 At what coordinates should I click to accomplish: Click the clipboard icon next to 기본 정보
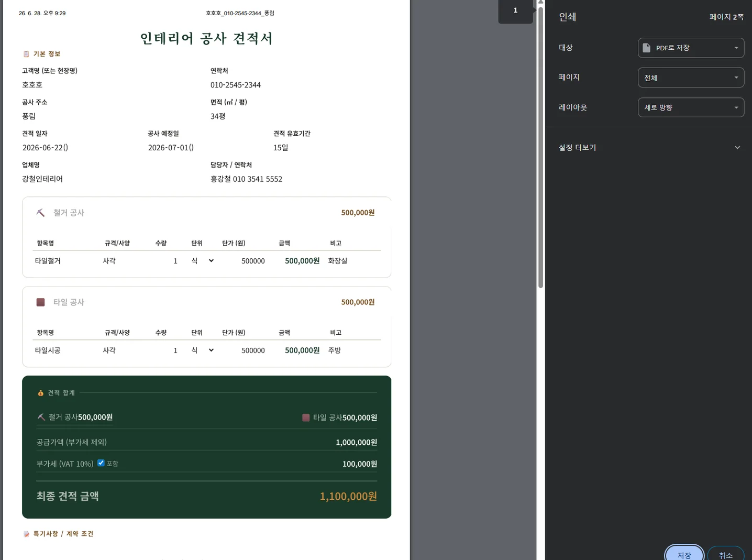(x=26, y=54)
